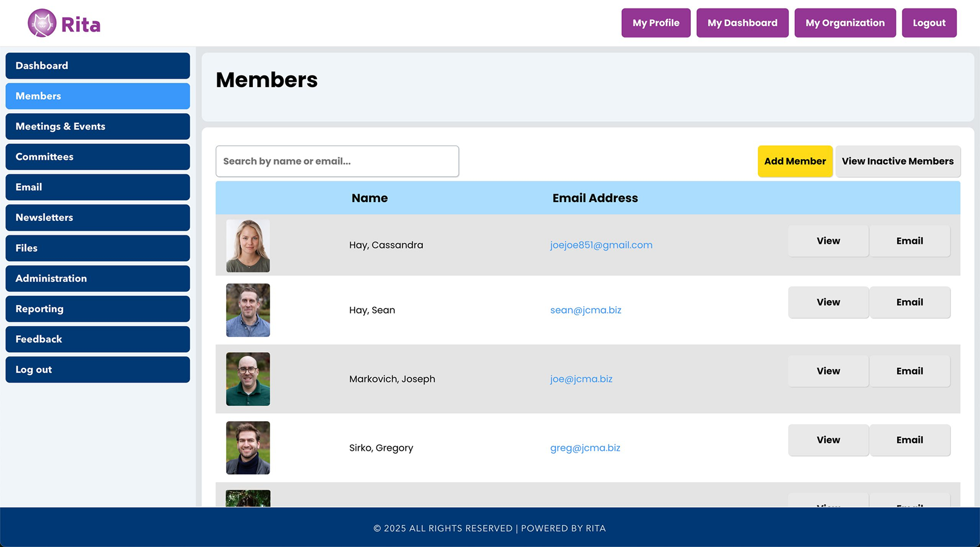Navigate to Newsletters page
Screen dimensions: 980x547
[97, 218]
